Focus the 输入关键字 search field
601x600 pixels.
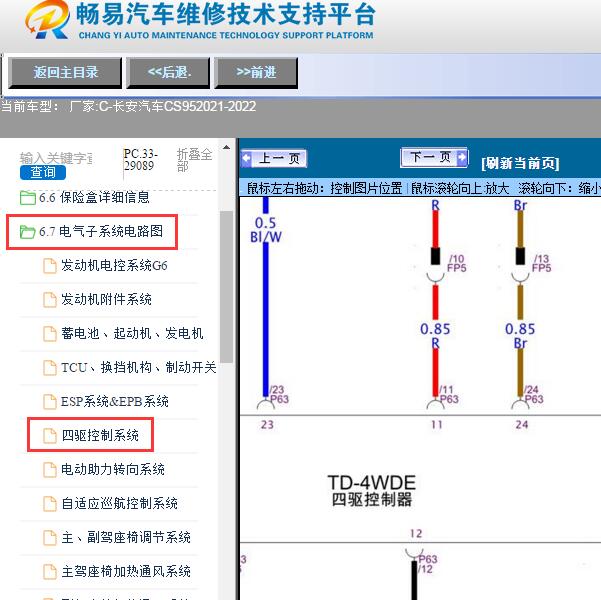(56, 158)
